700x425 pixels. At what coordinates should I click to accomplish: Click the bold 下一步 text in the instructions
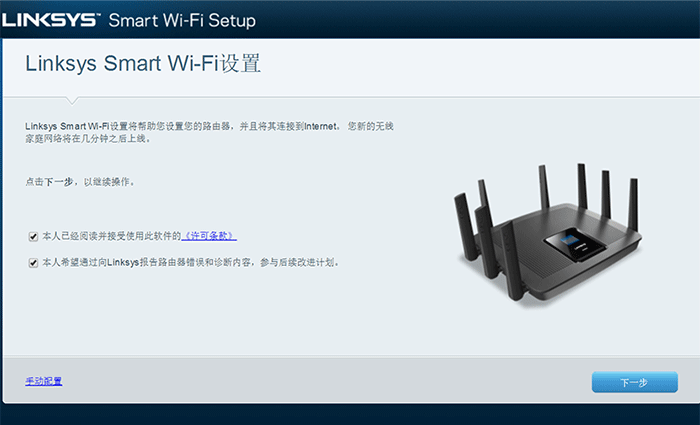click(58, 182)
